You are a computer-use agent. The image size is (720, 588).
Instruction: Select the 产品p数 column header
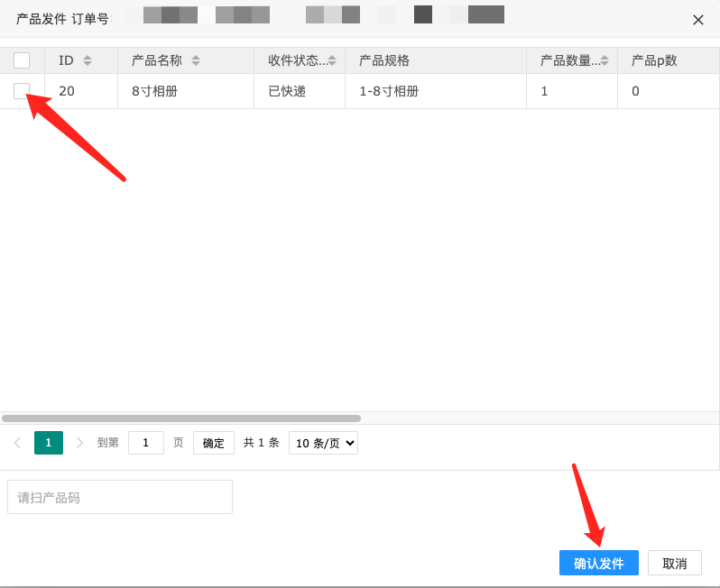click(654, 60)
